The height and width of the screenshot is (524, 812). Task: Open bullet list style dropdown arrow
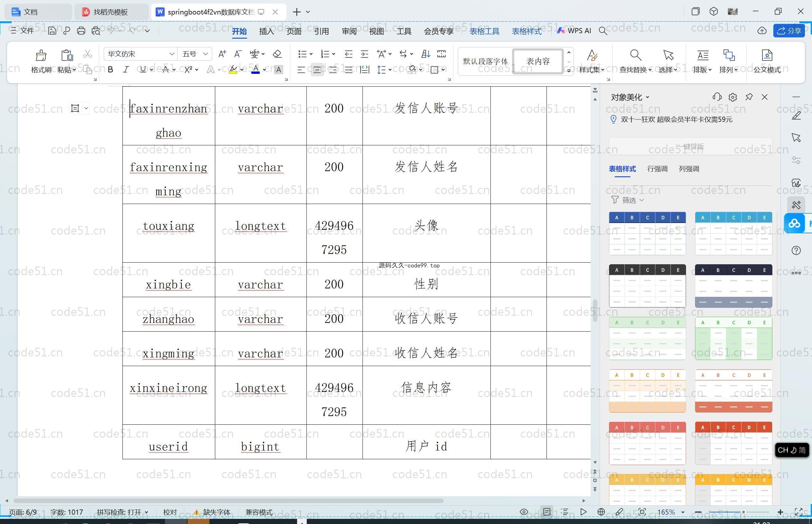[311, 54]
